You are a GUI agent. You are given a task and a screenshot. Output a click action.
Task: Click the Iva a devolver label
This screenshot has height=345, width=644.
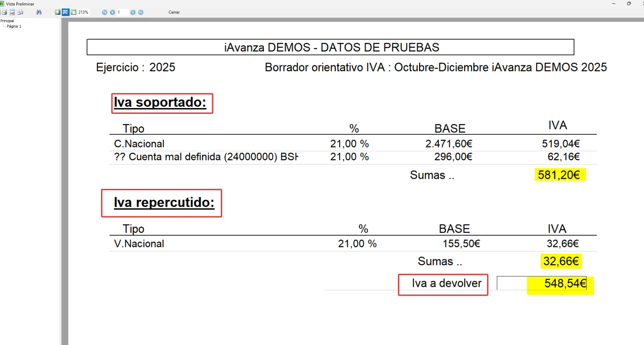(447, 283)
